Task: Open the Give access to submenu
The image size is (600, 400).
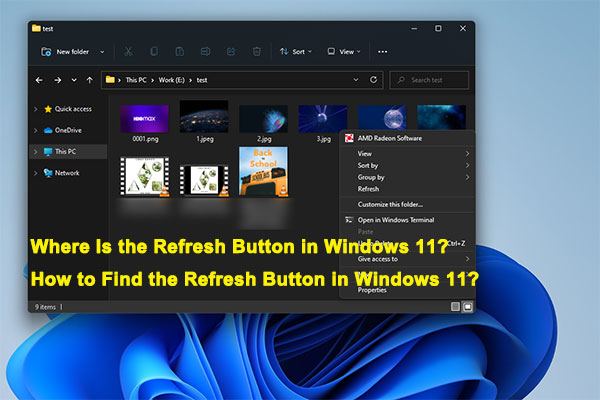Action: pyautogui.click(x=407, y=259)
